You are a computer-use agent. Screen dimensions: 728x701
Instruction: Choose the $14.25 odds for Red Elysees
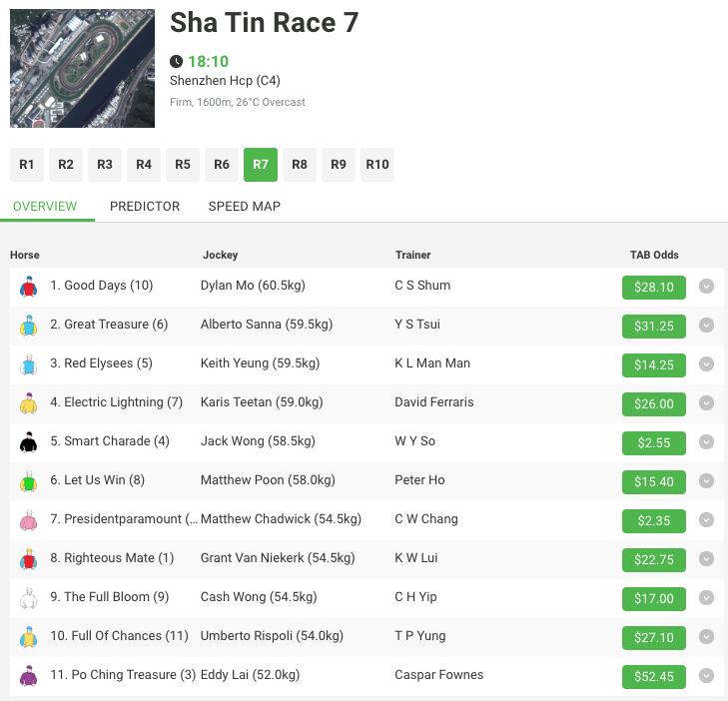click(653, 364)
